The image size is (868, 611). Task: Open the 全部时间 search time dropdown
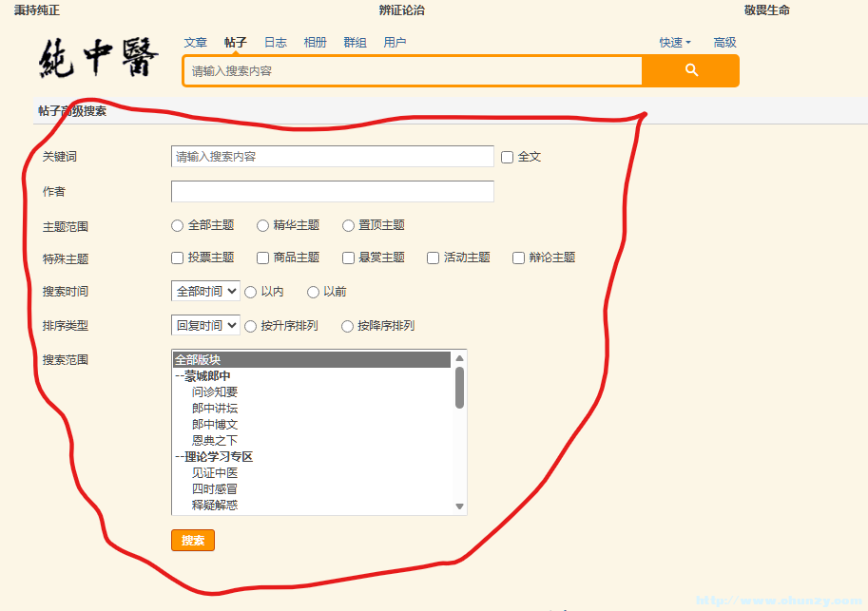[204, 292]
